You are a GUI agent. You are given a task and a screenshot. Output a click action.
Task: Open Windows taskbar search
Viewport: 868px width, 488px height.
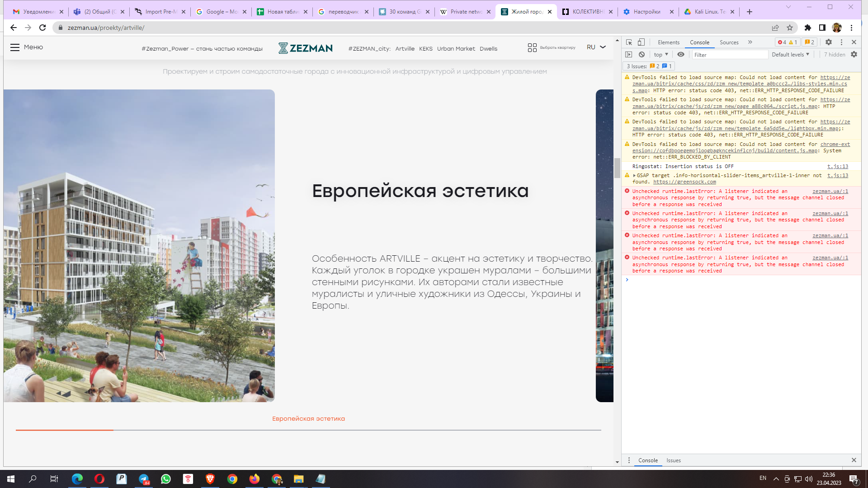tap(33, 479)
